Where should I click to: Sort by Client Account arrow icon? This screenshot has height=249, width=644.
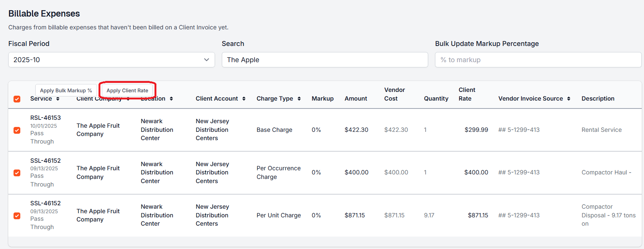point(244,99)
